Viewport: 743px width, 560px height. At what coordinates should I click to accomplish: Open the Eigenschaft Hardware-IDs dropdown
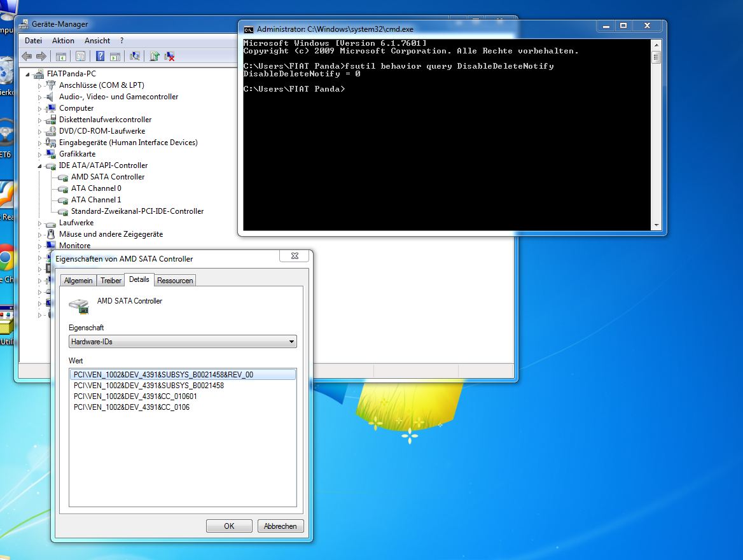(x=183, y=341)
